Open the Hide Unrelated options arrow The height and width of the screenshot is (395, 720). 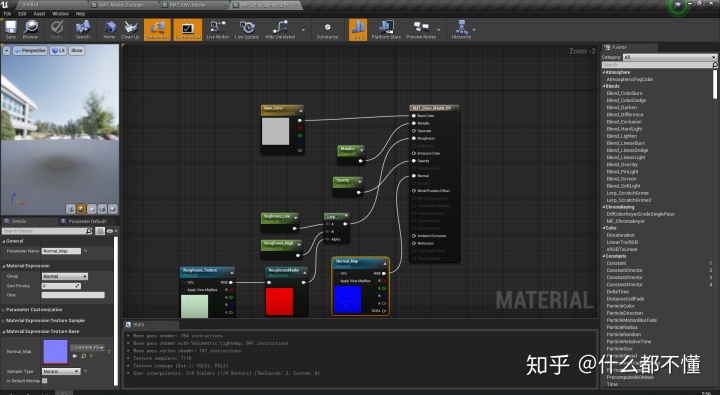(x=303, y=30)
